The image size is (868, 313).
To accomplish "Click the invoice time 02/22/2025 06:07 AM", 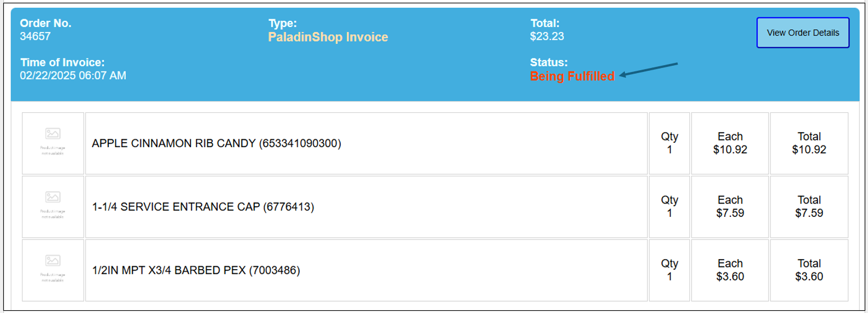I will pyautogui.click(x=73, y=75).
